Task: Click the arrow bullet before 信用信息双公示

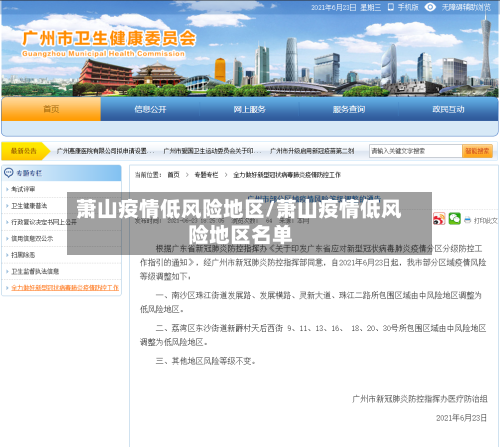Action: (7, 239)
